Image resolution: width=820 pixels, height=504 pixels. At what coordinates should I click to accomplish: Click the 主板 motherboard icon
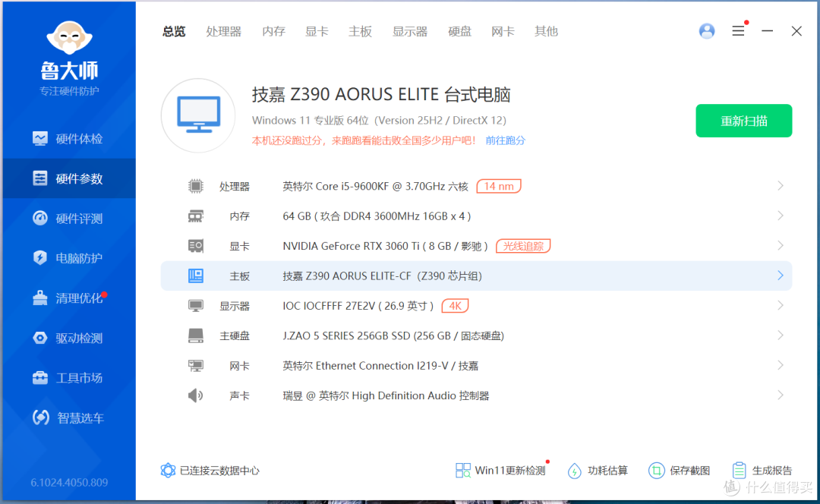[x=196, y=276]
